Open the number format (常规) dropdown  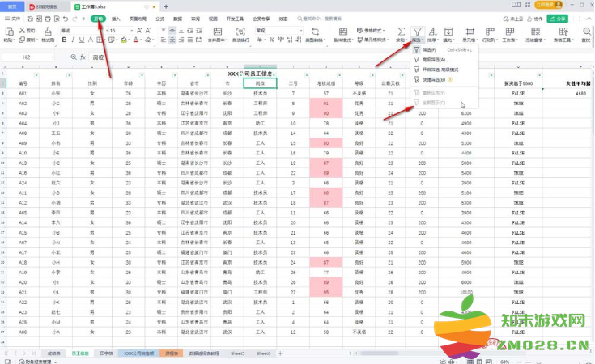click(x=284, y=30)
